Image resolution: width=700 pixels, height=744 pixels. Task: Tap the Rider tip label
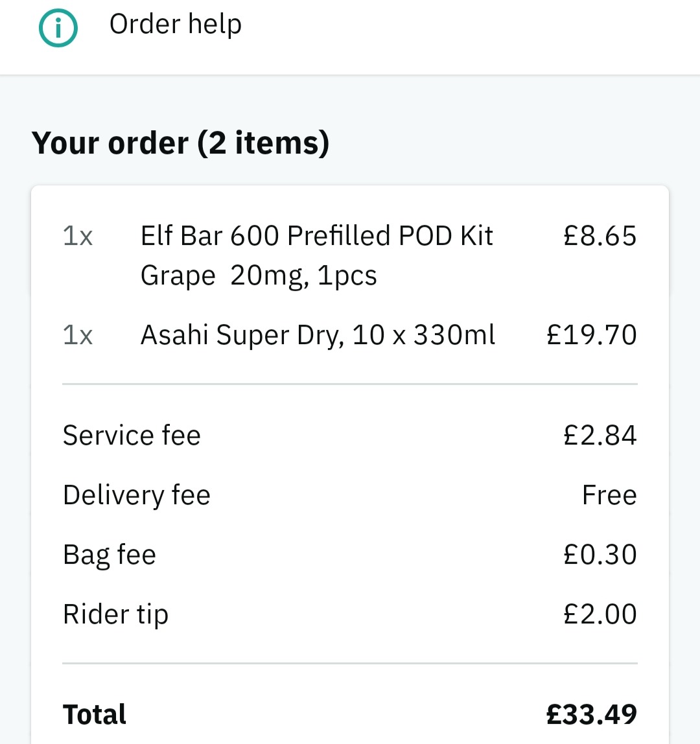click(x=116, y=614)
